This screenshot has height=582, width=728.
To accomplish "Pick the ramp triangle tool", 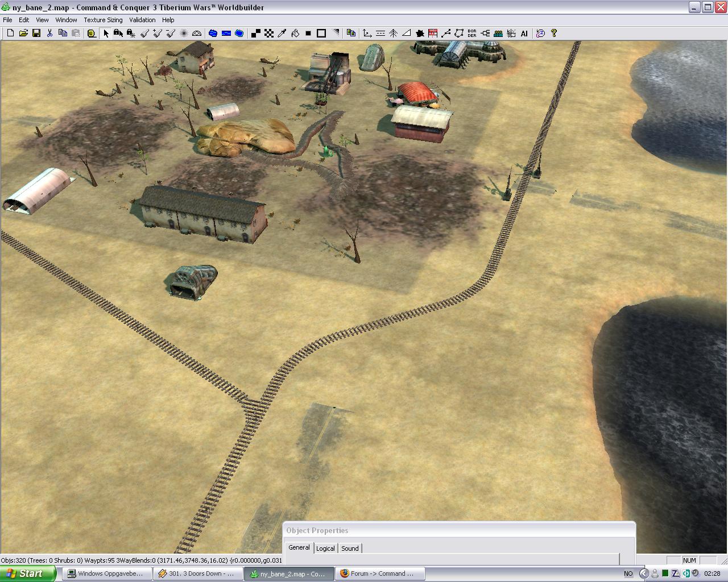I will coord(406,34).
